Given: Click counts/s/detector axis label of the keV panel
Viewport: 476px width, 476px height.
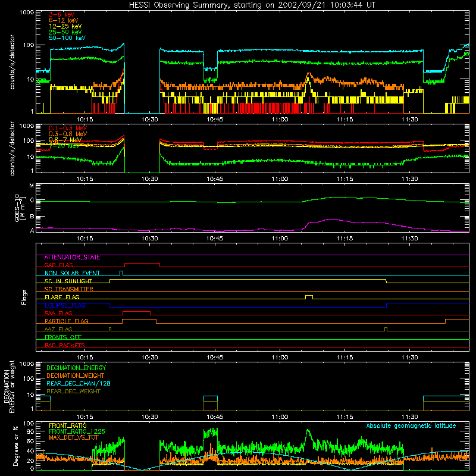Looking at the screenshot, I should (x=12, y=62).
